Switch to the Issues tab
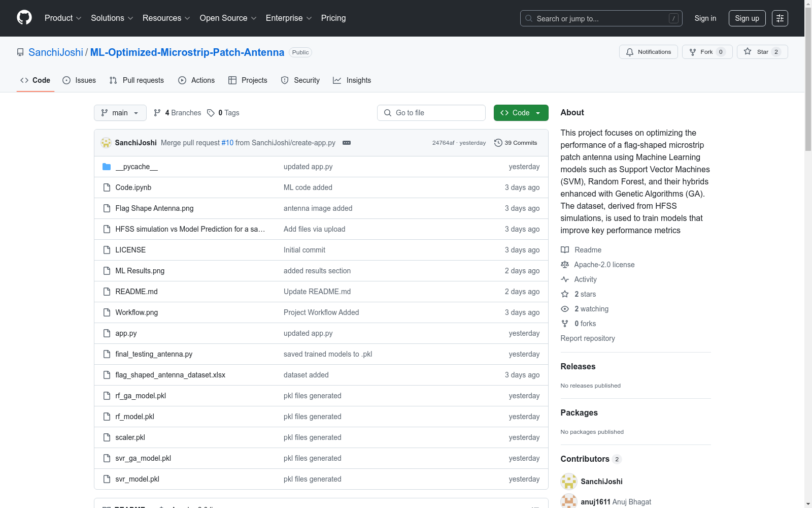The height and width of the screenshot is (508, 812). point(79,80)
